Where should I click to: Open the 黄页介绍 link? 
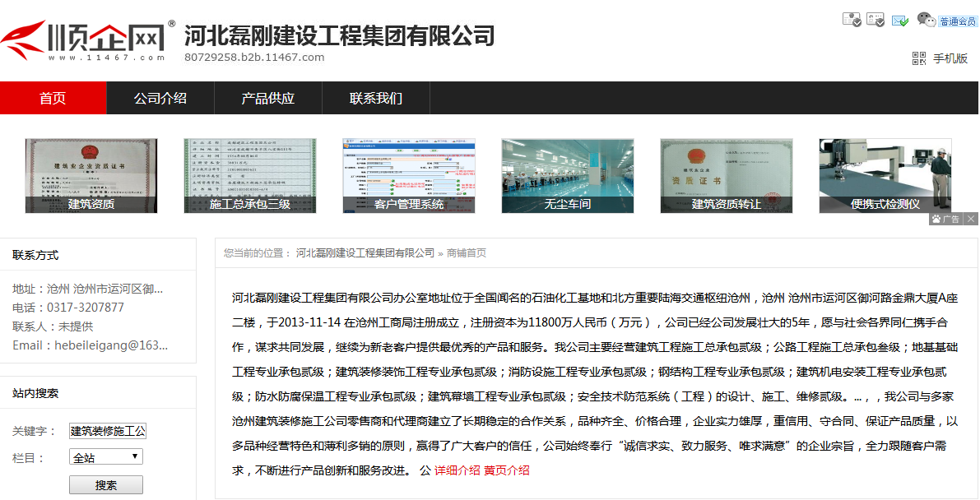[507, 470]
